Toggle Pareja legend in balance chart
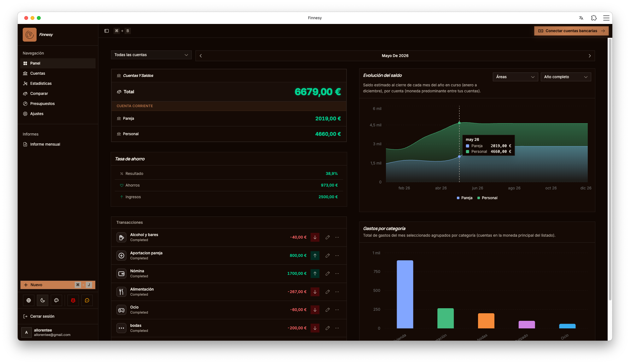Screen dimensions: 630x364 click(x=464, y=198)
